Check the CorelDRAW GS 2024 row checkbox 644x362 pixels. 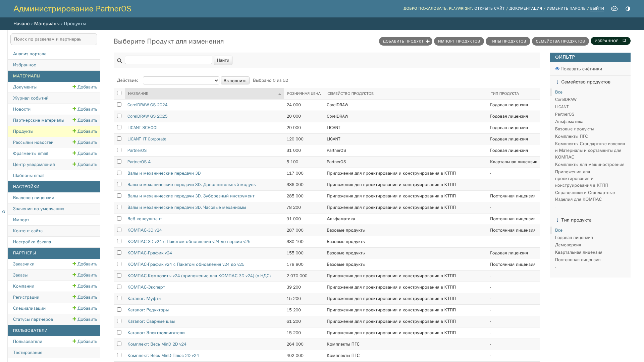[119, 105]
